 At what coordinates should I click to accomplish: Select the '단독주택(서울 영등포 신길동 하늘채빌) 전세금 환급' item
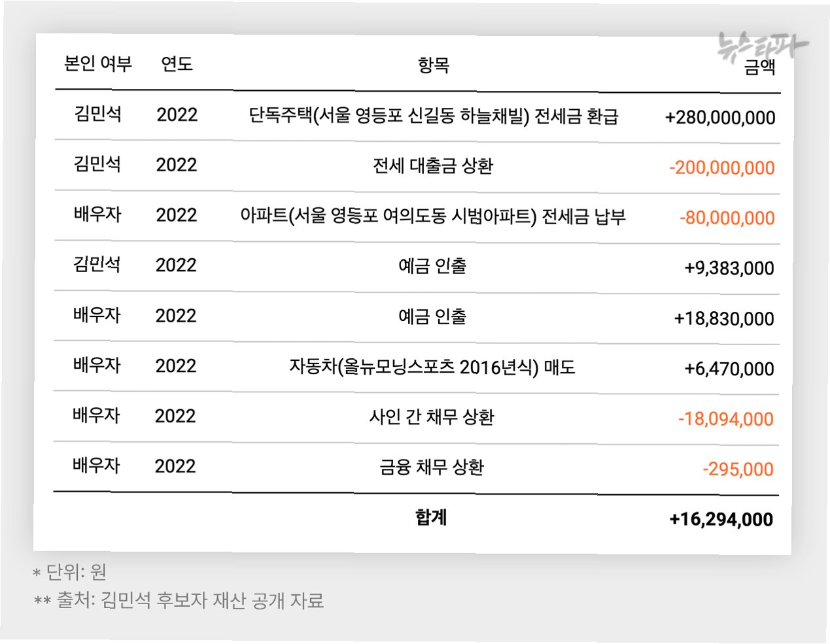pyautogui.click(x=433, y=116)
